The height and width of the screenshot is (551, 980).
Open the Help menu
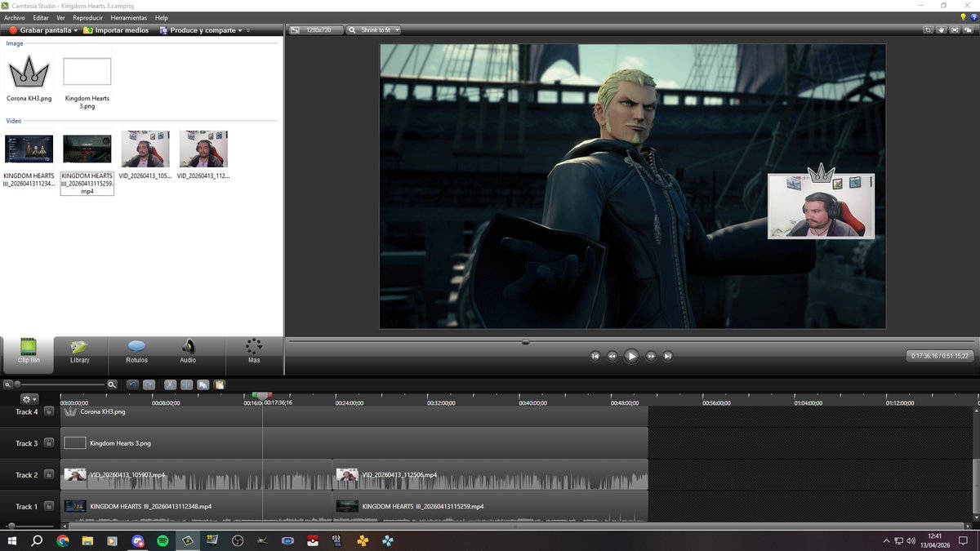[161, 17]
